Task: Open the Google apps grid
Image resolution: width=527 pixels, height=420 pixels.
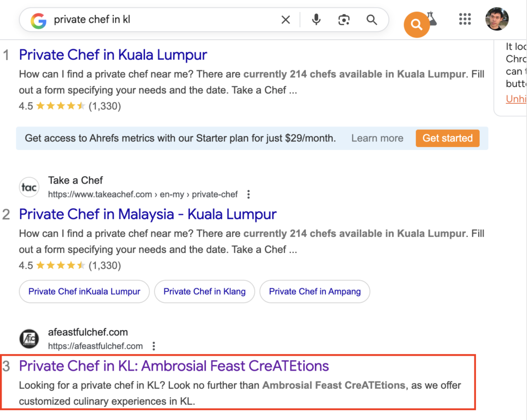Action: point(465,19)
